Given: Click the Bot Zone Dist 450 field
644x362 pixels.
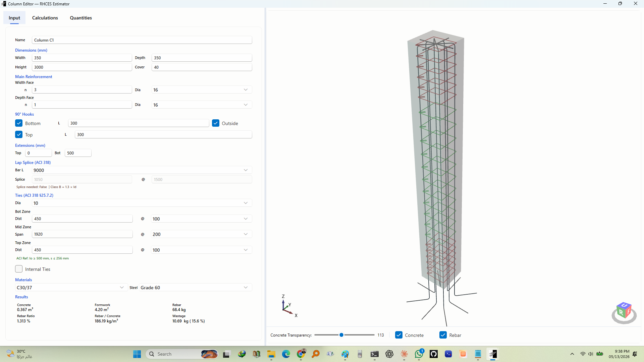Looking at the screenshot, I should pyautogui.click(x=82, y=219).
